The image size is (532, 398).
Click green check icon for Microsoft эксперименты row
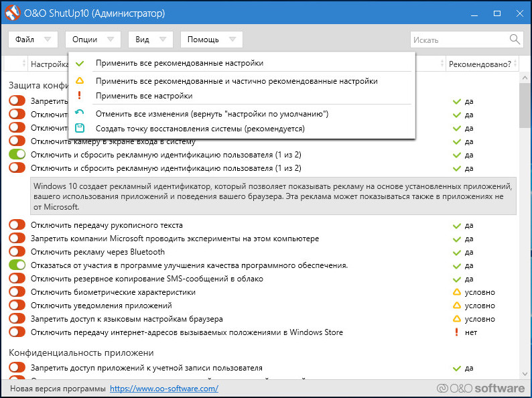coord(457,239)
